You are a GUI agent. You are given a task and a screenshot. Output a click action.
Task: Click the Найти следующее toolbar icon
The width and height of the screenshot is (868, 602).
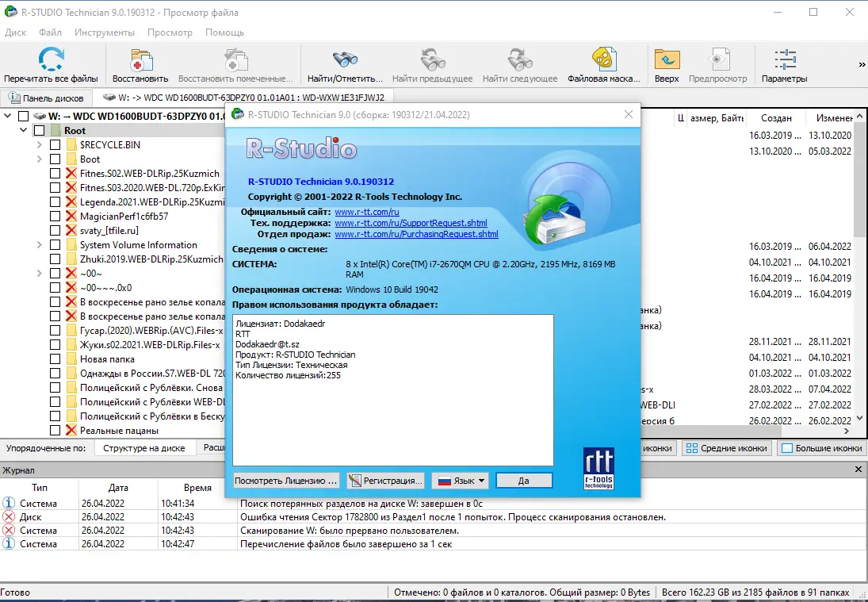[x=519, y=59]
